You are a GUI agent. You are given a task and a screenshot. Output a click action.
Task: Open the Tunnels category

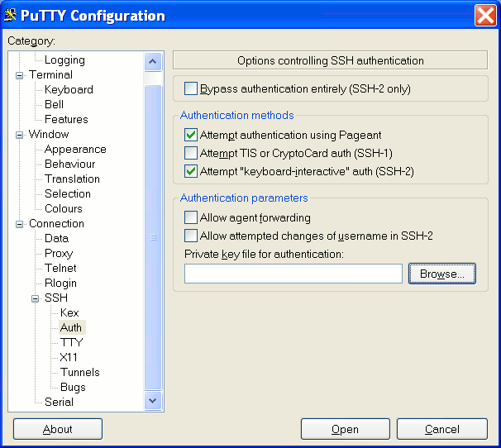[80, 372]
